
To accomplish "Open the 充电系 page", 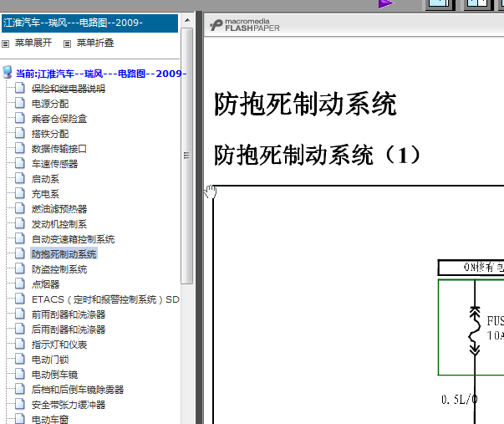I will click(x=45, y=194).
